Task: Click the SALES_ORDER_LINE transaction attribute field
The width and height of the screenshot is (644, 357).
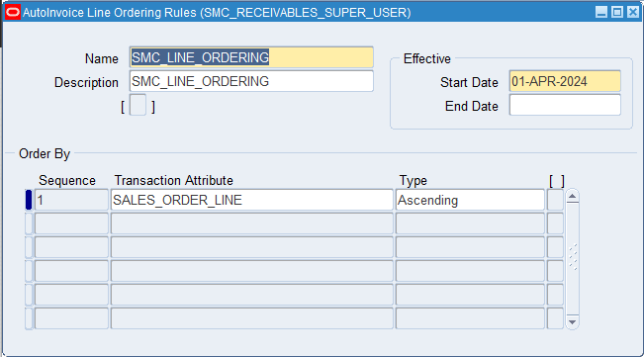Action: pyautogui.click(x=252, y=200)
